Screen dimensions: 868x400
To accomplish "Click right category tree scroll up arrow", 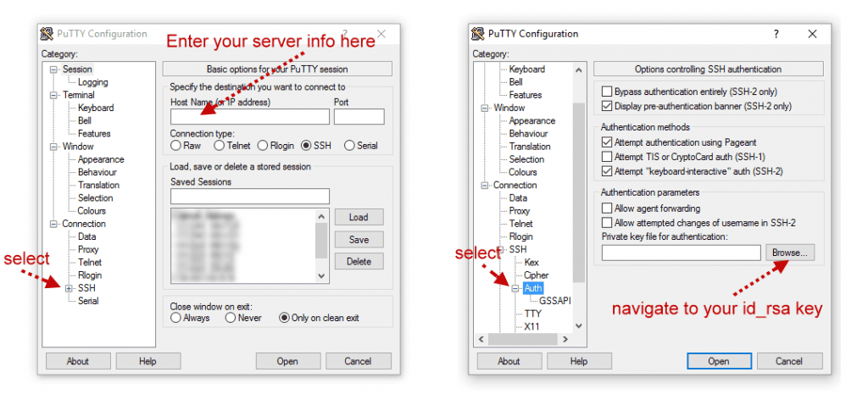I will (x=578, y=69).
